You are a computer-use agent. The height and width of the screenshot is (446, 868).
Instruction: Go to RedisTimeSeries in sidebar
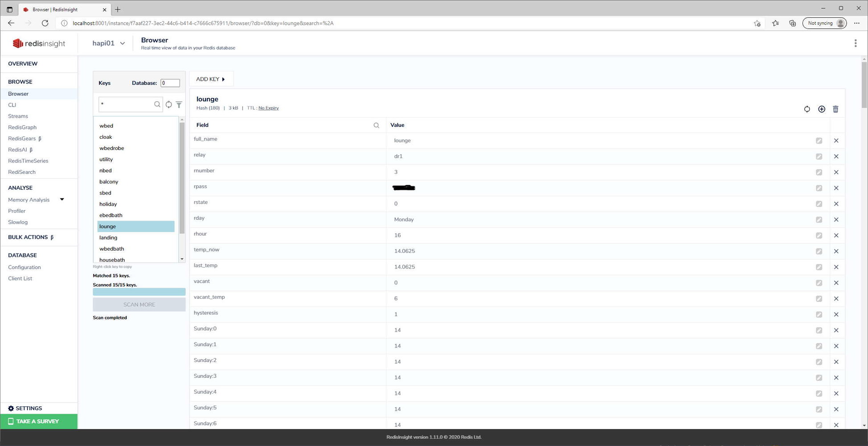[x=28, y=161]
